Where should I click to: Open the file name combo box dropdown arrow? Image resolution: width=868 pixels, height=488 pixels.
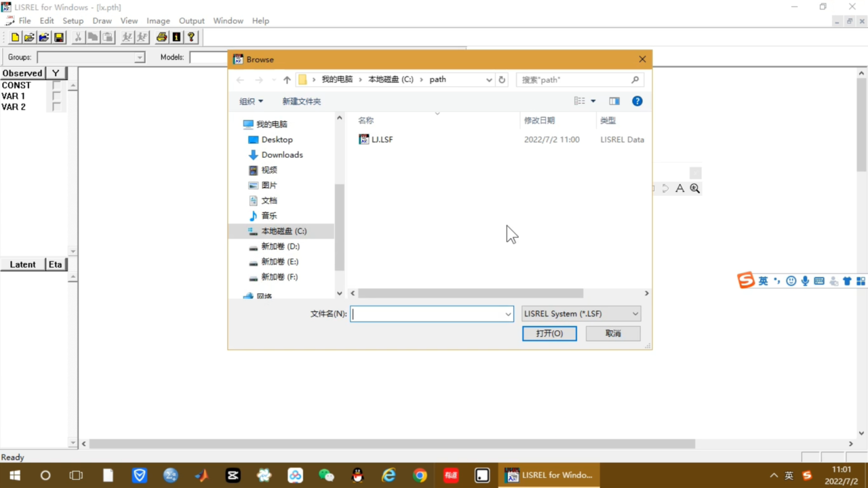[508, 314]
